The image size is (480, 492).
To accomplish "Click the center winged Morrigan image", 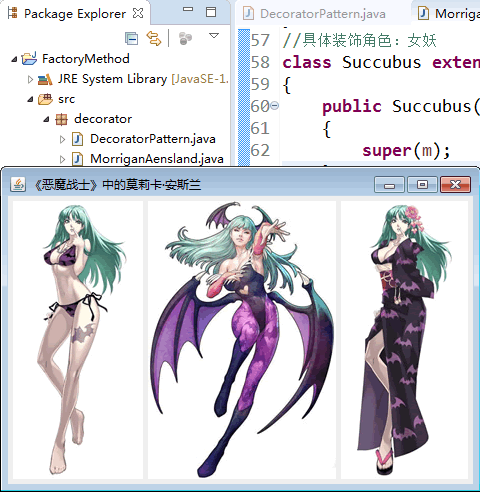I will [x=242, y=340].
